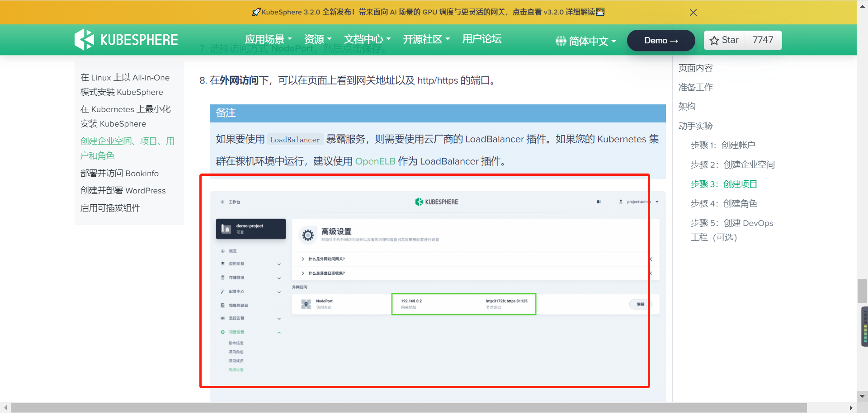Click the 备注 note heading
Viewport: 868px width, 413px height.
[226, 113]
